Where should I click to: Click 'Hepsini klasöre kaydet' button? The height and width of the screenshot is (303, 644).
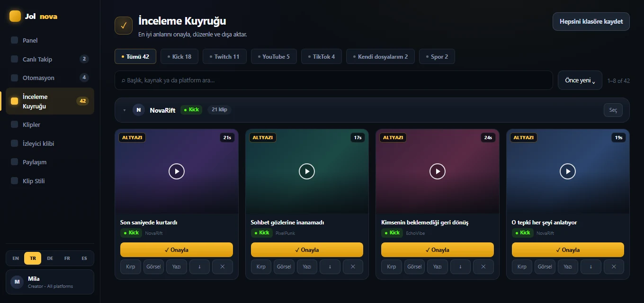(x=591, y=21)
